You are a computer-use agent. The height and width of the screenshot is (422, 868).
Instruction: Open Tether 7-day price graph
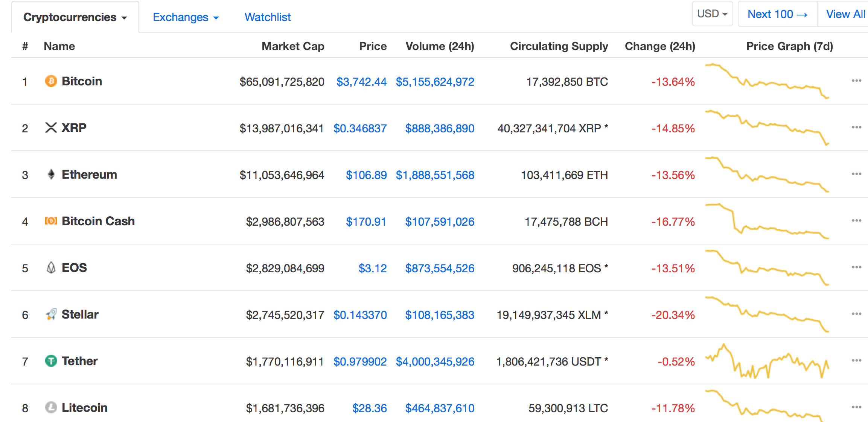tap(767, 361)
